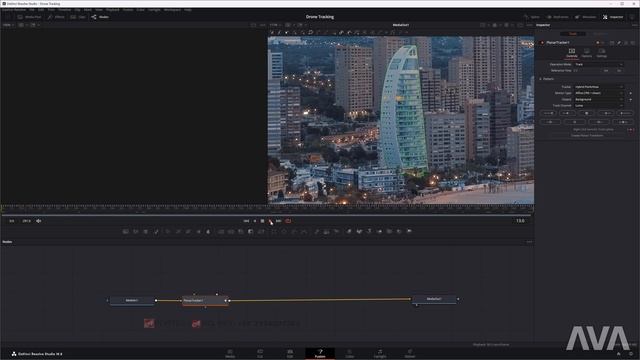Screen dimensions: 640x360
Task: Open the File menu
Action: (31, 10)
